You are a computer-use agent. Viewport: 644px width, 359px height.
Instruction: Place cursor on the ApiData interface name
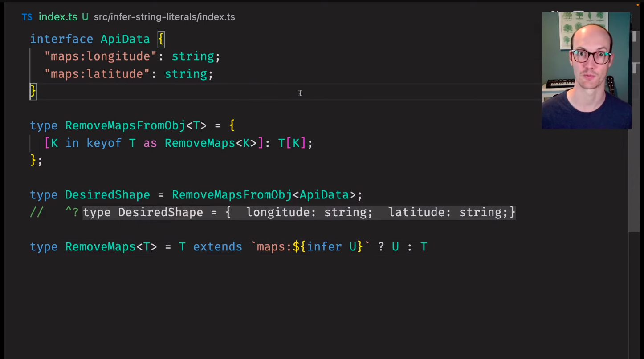(125, 39)
